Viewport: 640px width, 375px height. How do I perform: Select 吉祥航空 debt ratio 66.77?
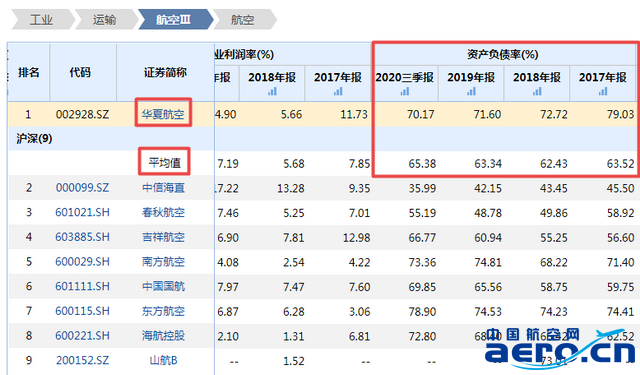pyautogui.click(x=422, y=237)
